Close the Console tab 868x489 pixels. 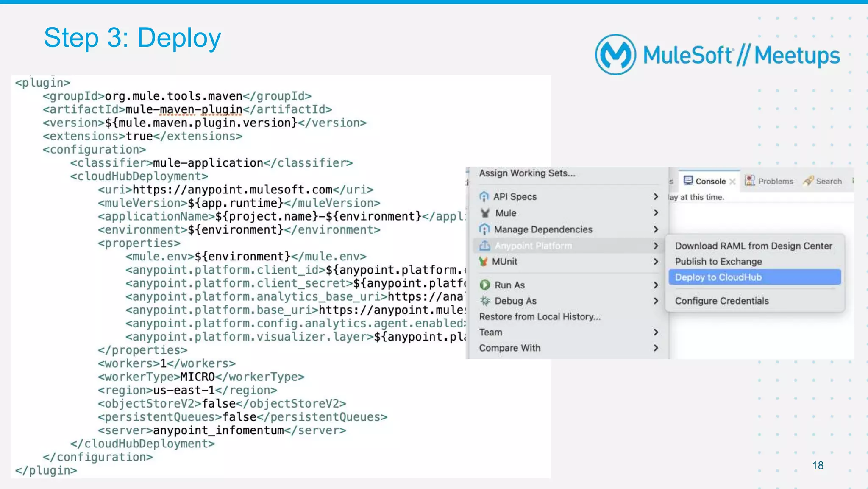click(x=732, y=182)
